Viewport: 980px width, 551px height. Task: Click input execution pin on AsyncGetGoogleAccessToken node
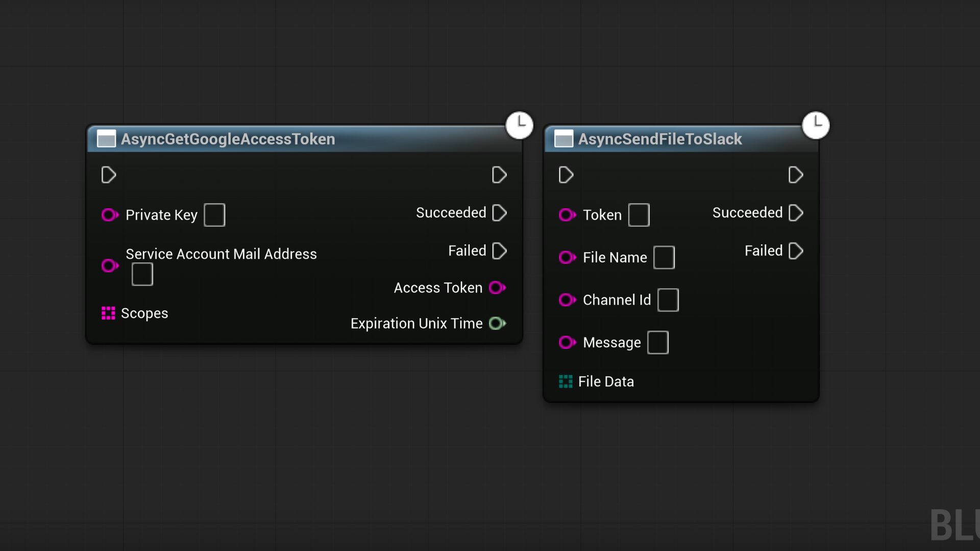point(109,175)
